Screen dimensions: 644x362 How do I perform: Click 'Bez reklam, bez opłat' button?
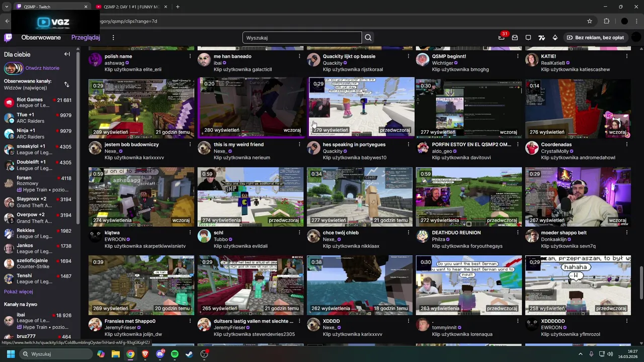point(595,38)
